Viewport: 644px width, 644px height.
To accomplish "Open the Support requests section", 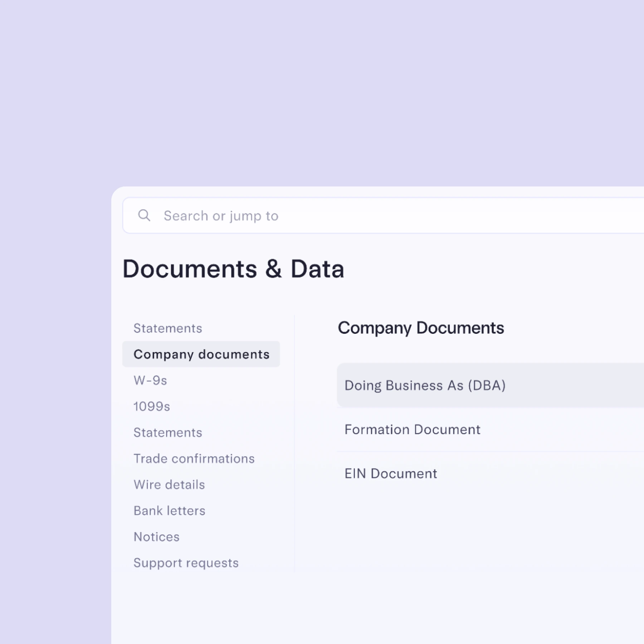I will (186, 563).
